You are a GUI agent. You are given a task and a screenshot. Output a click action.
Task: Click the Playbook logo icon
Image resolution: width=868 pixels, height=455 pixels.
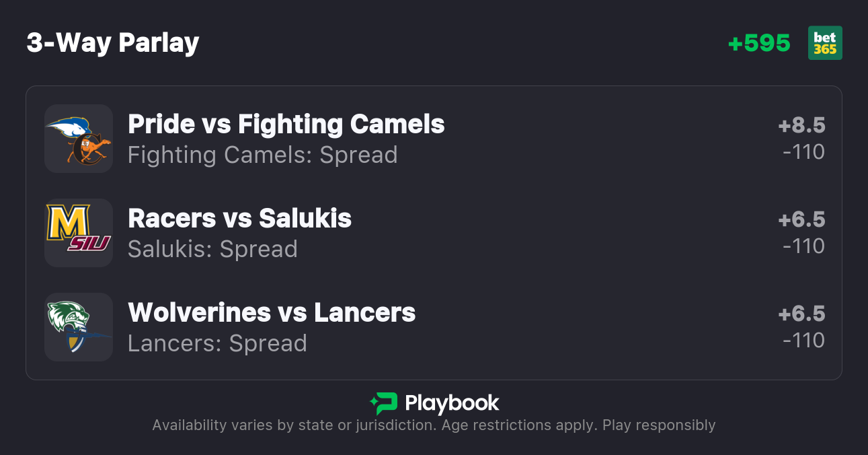[384, 403]
